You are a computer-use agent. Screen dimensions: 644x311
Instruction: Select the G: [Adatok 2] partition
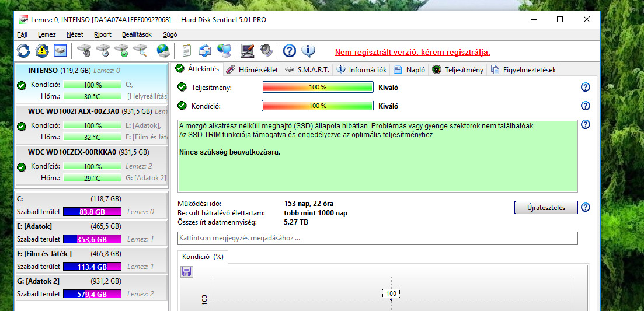[x=92, y=287]
